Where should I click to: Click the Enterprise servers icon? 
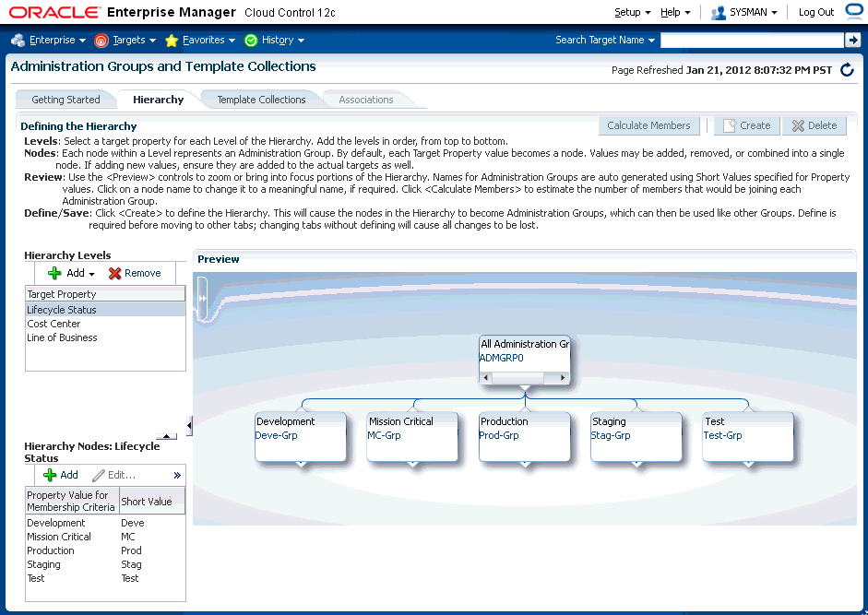pos(18,40)
